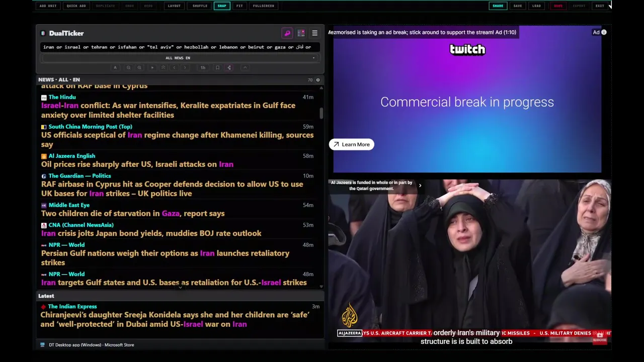Open the Iran targets Gulf states headline
The width and height of the screenshot is (644, 362).
(174, 283)
